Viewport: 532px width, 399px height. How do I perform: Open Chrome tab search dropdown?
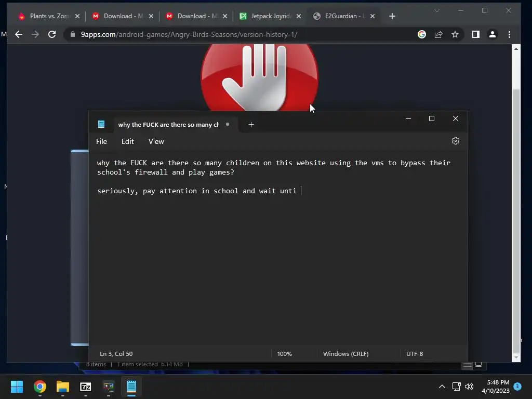point(436,10)
